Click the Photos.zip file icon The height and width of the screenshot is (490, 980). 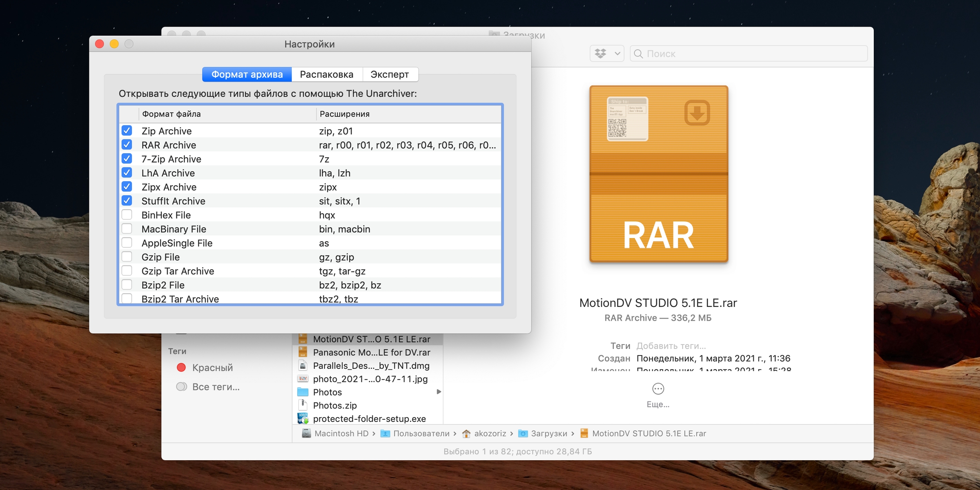[303, 405]
